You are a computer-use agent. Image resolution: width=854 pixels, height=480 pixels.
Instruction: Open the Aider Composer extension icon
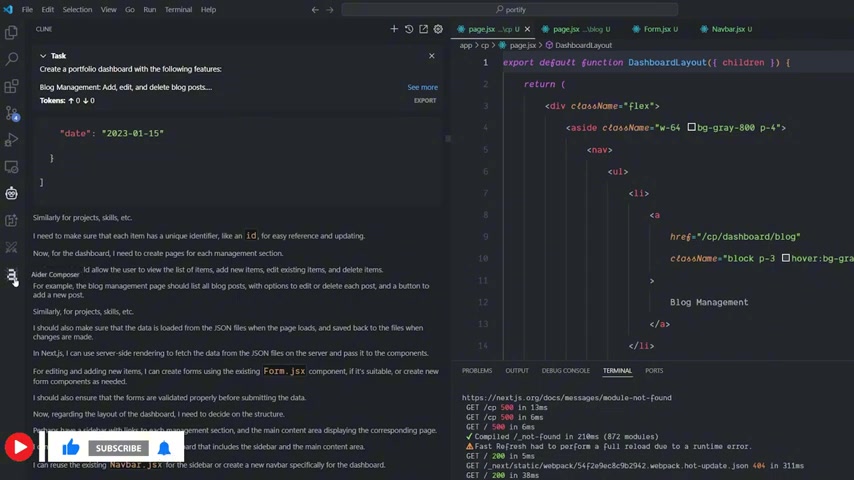(x=11, y=275)
